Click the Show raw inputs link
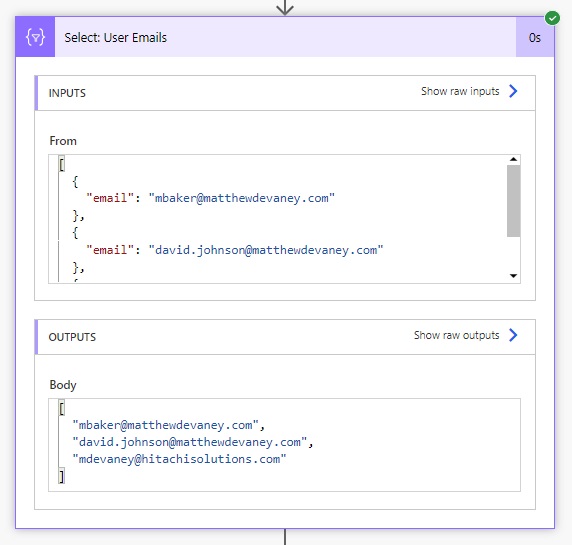This screenshot has height=545, width=572. click(460, 91)
